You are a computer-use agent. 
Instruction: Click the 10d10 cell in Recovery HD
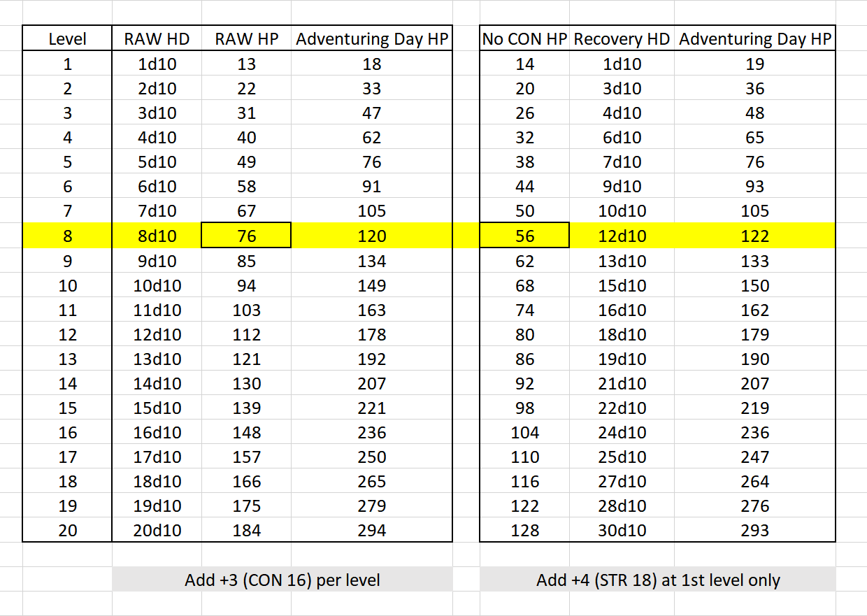pos(621,211)
